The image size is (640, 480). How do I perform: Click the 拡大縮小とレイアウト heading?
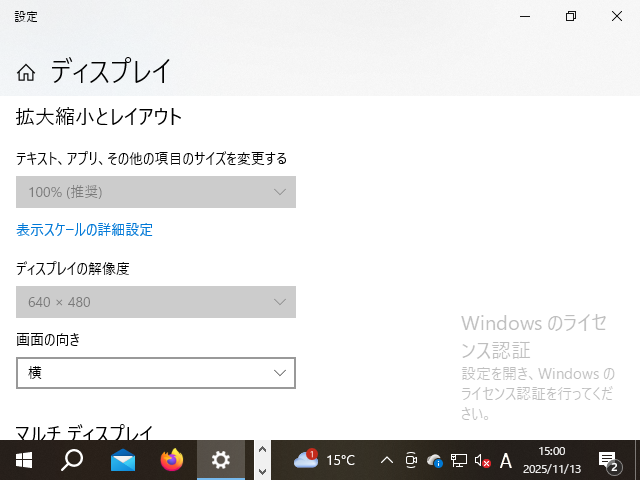click(99, 117)
